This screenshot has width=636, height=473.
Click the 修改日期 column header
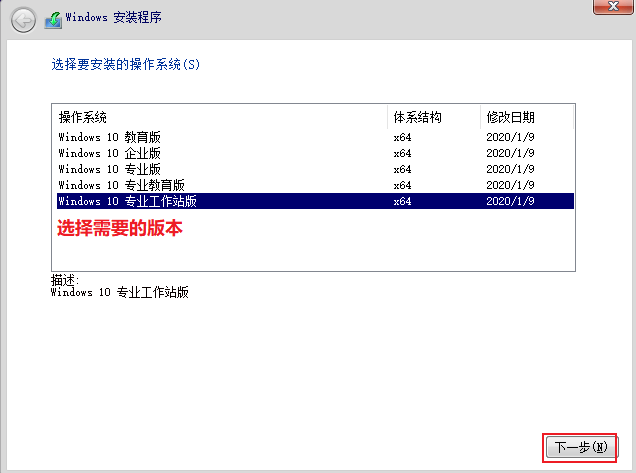(527, 117)
